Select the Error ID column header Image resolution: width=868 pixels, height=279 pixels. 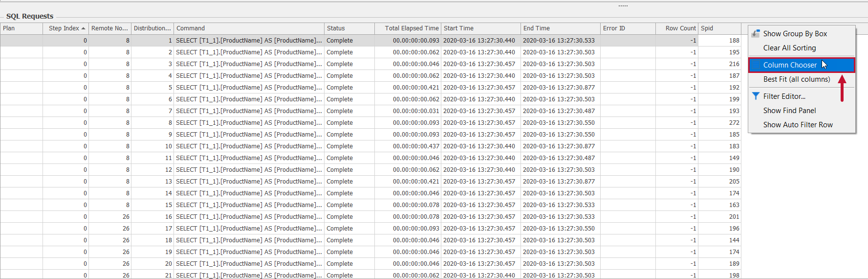[x=627, y=28]
